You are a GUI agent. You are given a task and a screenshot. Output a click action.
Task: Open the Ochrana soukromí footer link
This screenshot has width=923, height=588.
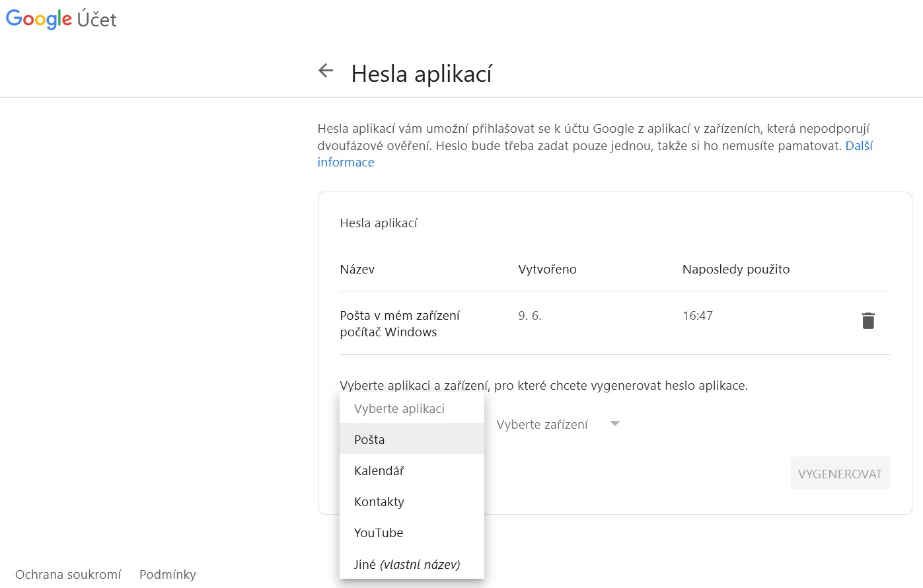(x=68, y=574)
